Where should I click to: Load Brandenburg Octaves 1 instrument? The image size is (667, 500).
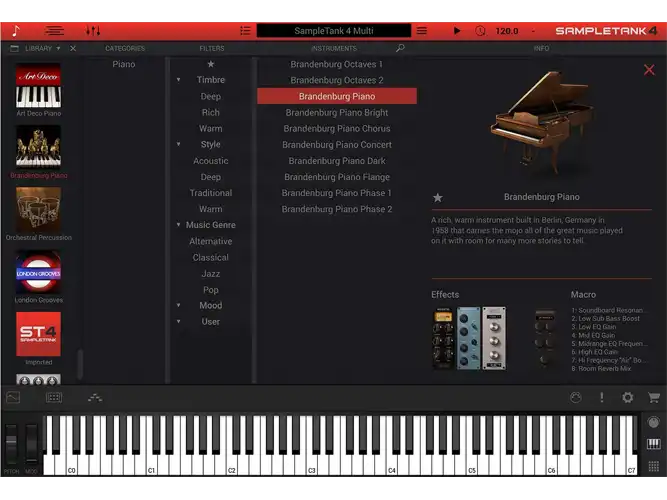(336, 64)
